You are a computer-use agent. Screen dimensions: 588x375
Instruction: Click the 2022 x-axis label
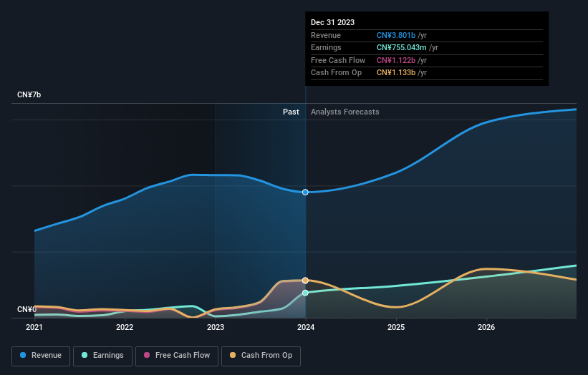click(x=125, y=328)
